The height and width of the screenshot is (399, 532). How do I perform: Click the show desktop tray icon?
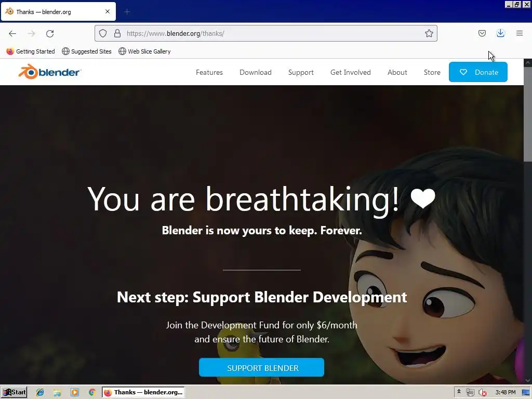526,392
